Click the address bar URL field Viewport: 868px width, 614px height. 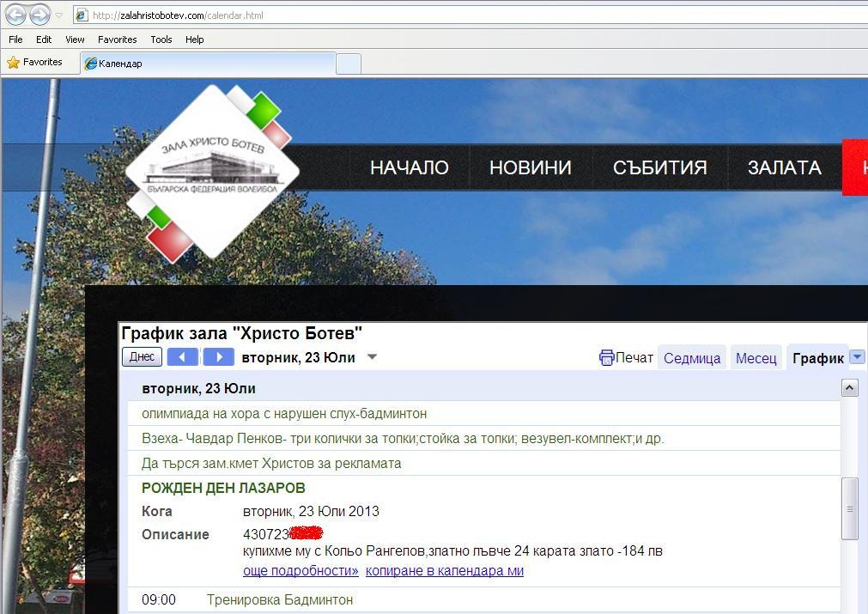[x=470, y=15]
